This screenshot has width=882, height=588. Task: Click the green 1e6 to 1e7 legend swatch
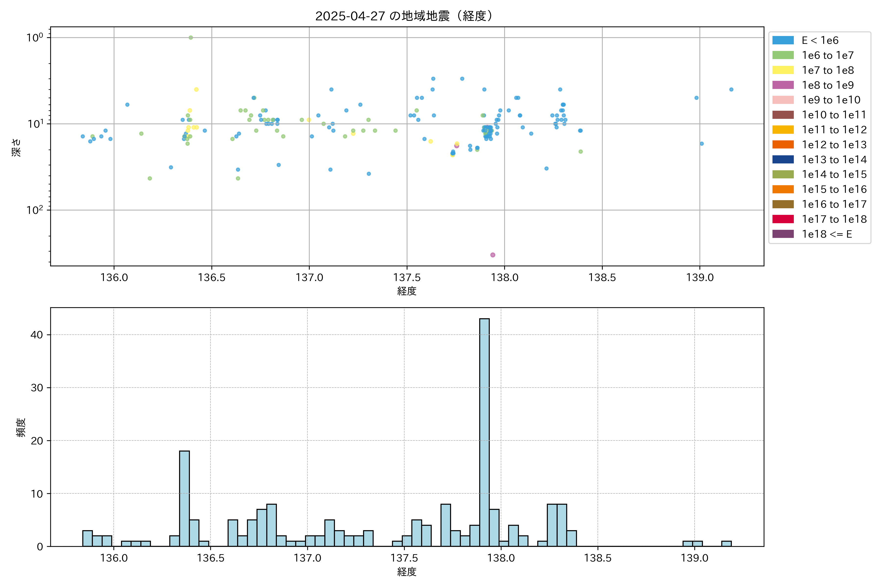click(783, 56)
